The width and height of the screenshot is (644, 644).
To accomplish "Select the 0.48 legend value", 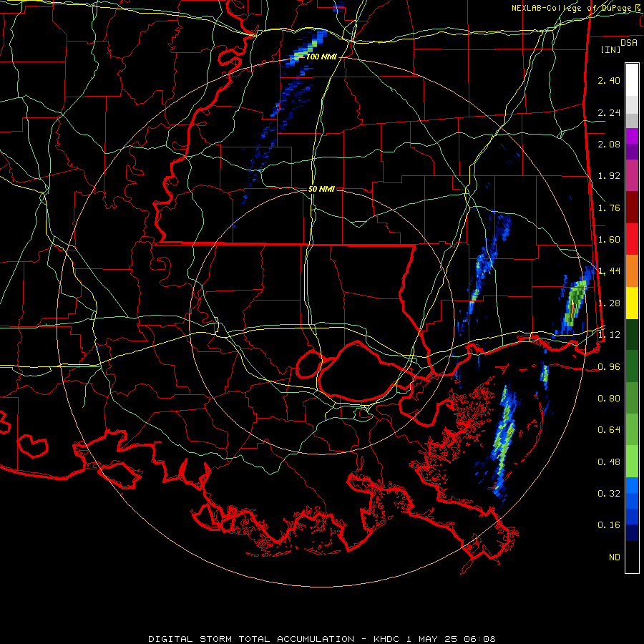I will click(x=609, y=462).
